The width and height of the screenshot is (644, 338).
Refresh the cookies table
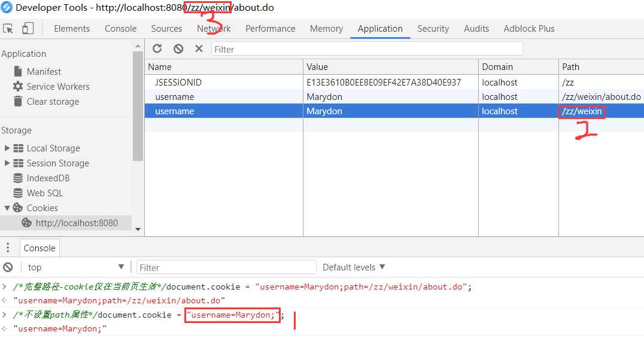click(x=157, y=49)
